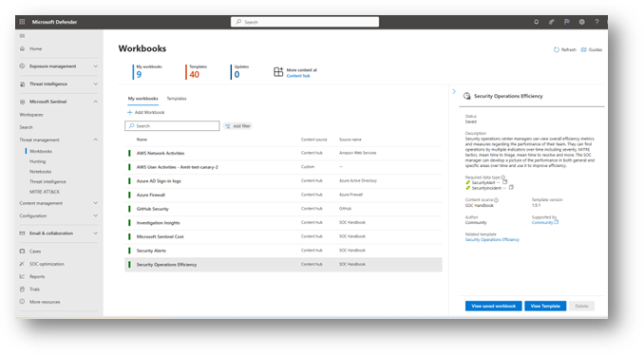Click the settings gear icon in header

point(581,22)
